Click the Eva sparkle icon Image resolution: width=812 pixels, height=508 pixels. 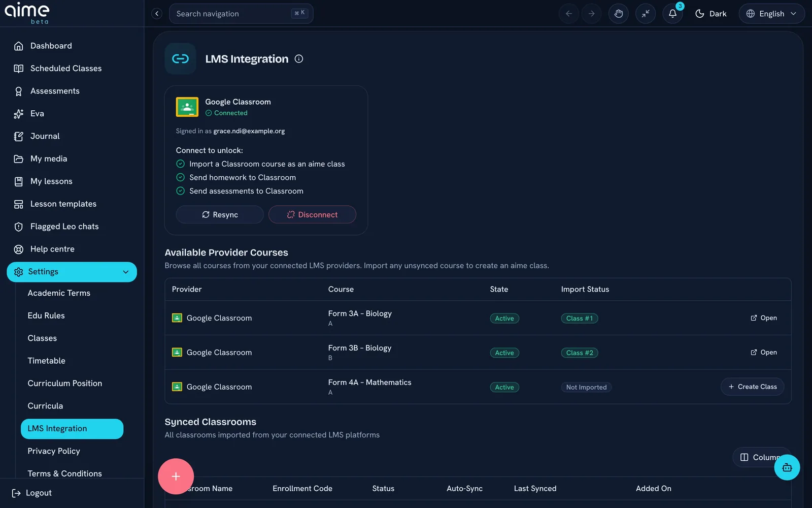click(19, 114)
